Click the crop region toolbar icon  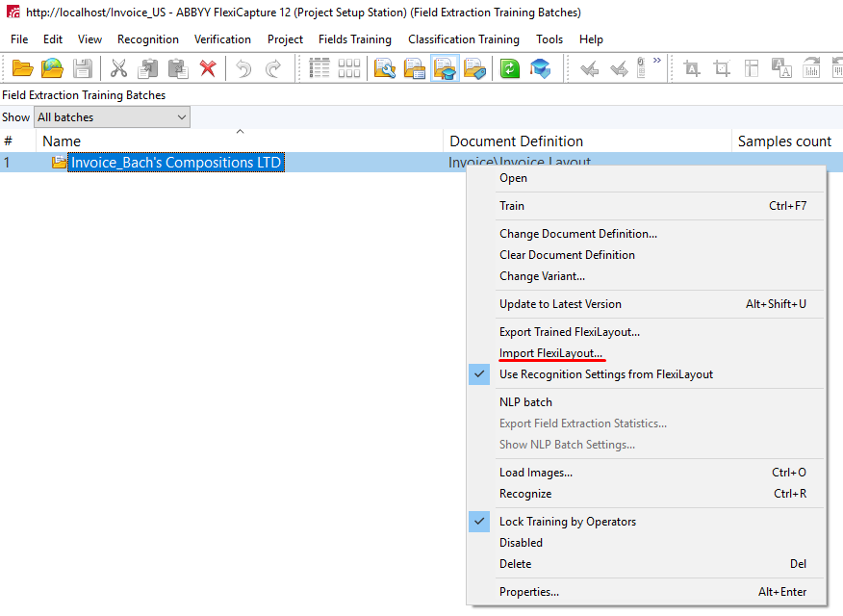722,68
